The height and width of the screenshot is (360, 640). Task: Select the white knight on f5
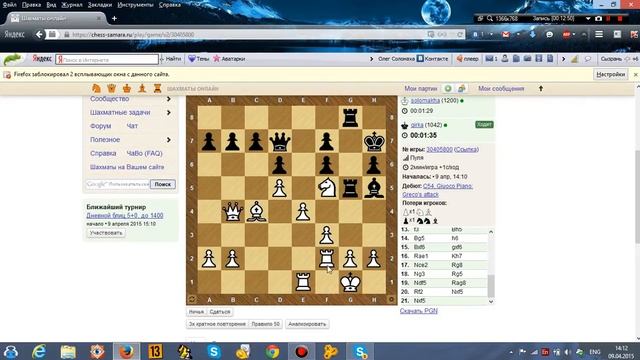point(327,188)
